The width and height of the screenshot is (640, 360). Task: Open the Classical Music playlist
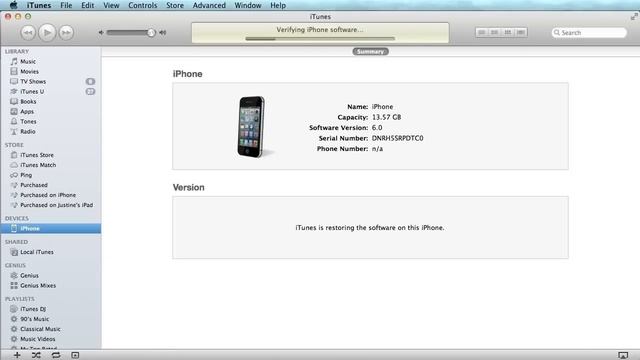(40, 329)
